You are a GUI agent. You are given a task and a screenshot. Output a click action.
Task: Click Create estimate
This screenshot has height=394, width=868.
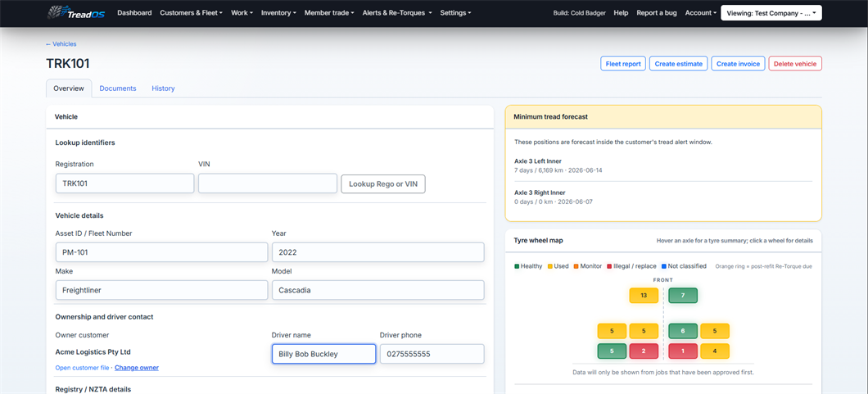(x=679, y=64)
